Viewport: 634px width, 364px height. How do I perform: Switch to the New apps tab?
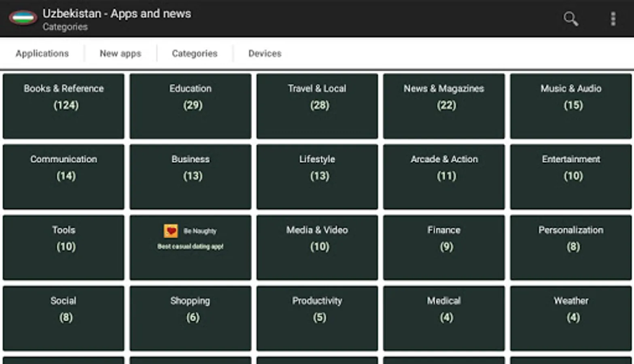[x=120, y=53]
